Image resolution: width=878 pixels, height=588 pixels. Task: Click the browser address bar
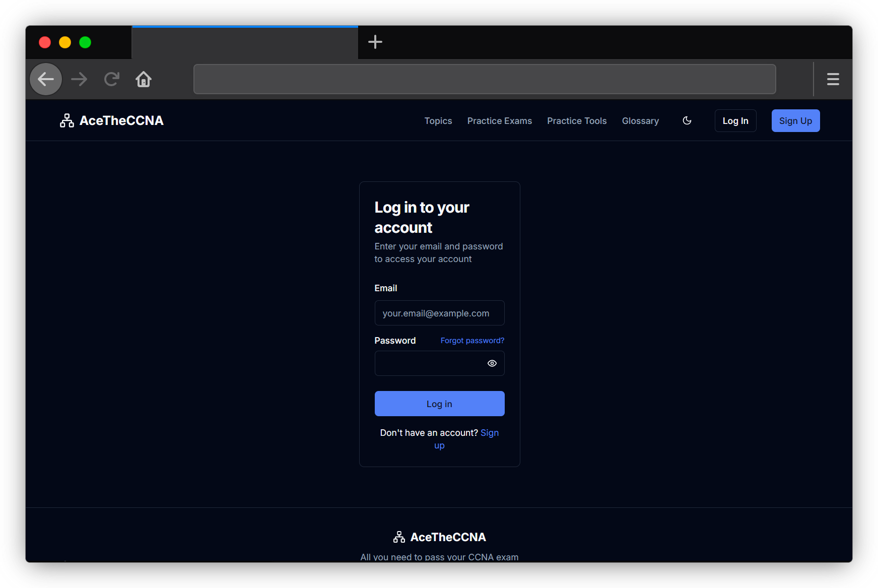(x=484, y=79)
